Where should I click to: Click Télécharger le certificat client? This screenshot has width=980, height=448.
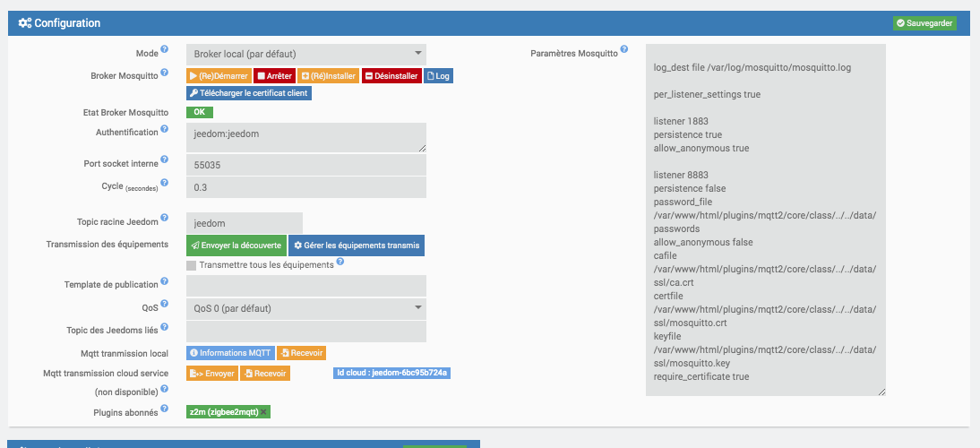[248, 93]
